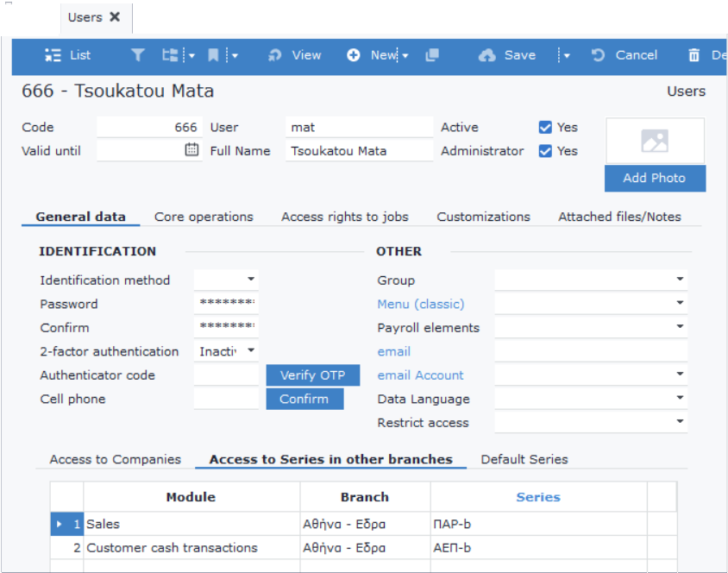Click the Save cloud icon
This screenshot has width=728, height=573.
click(x=487, y=55)
